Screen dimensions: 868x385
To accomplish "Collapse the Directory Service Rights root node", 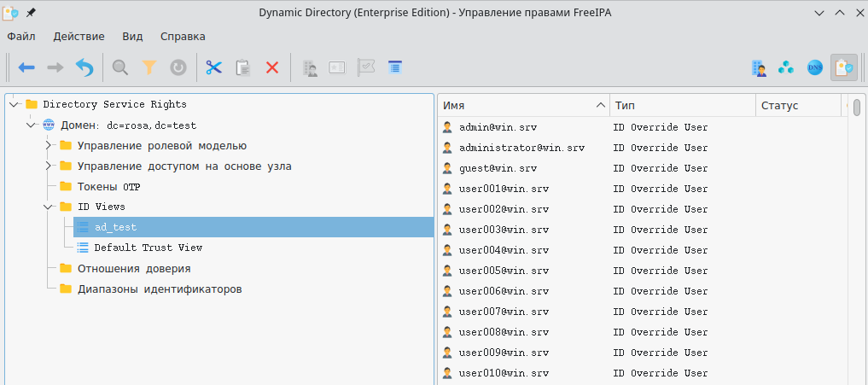I will [x=14, y=104].
